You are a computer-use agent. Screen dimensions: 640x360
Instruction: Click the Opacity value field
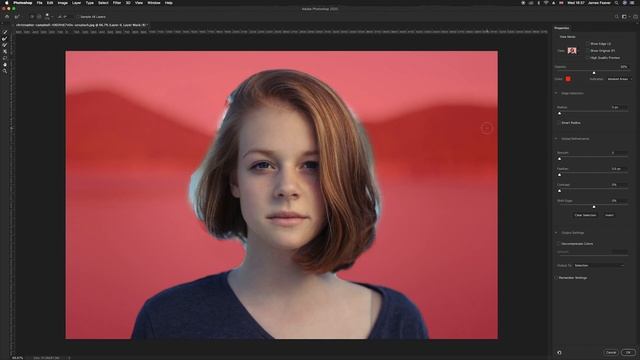pyautogui.click(x=623, y=67)
